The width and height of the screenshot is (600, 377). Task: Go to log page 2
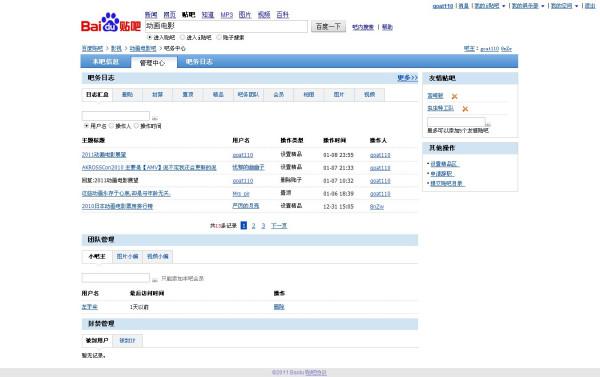(x=253, y=226)
